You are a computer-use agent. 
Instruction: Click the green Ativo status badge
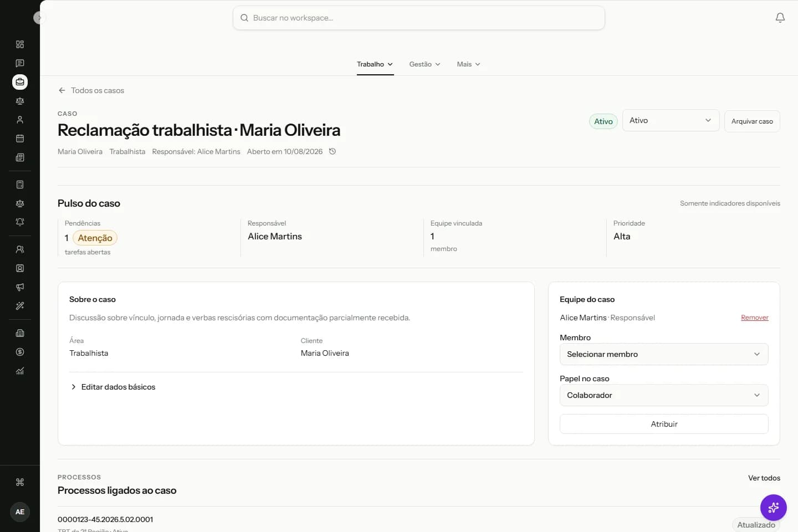(x=603, y=121)
